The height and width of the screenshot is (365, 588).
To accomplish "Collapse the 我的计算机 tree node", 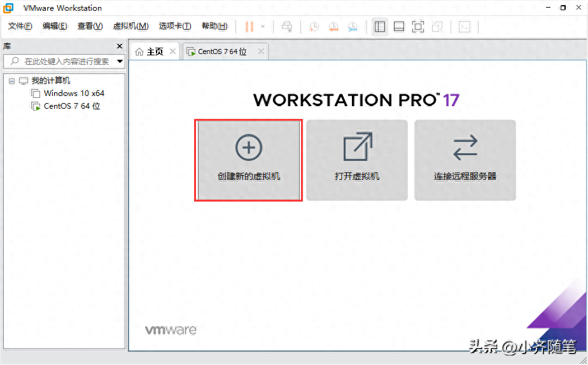I will [11, 81].
